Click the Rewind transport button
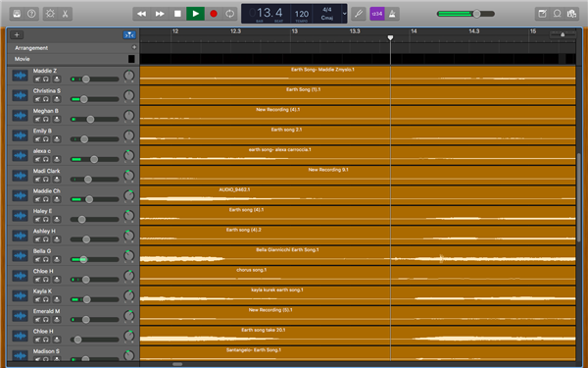The image size is (588, 368). click(x=142, y=14)
